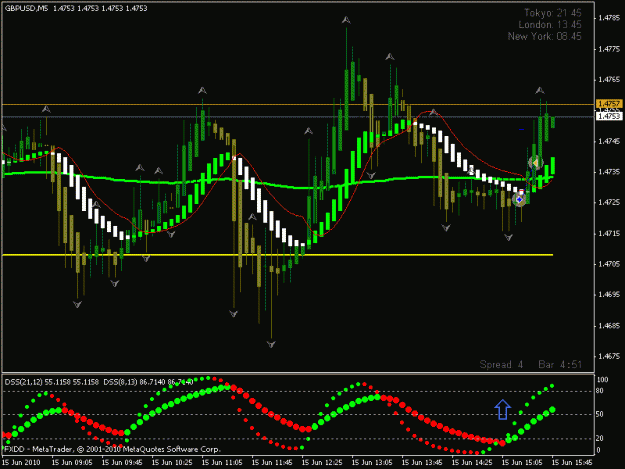Click the 15 Jun 13:45 time label
The image size is (625, 469).
422,462
